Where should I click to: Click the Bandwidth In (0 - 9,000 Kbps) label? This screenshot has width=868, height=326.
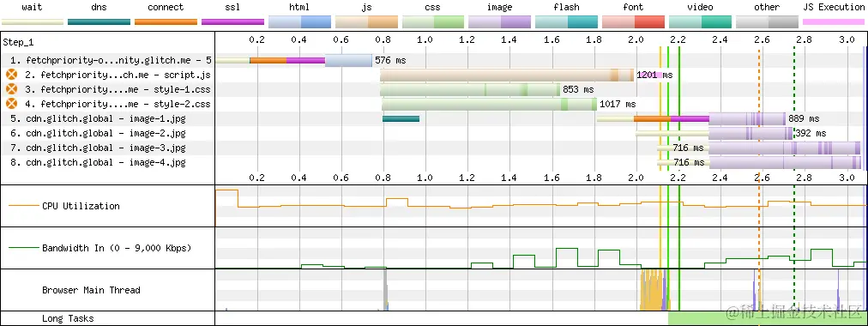tap(117, 248)
